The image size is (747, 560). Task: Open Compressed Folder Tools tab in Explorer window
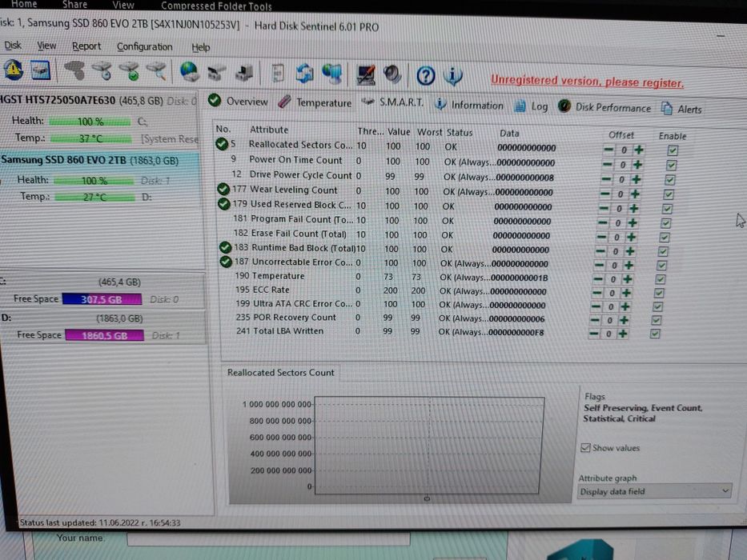(x=216, y=6)
